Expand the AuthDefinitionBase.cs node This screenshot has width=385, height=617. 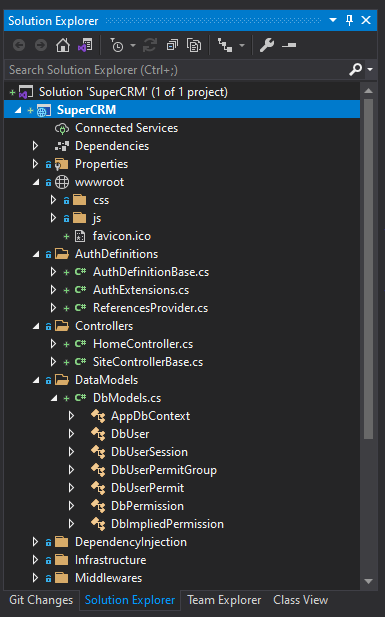coord(54,272)
